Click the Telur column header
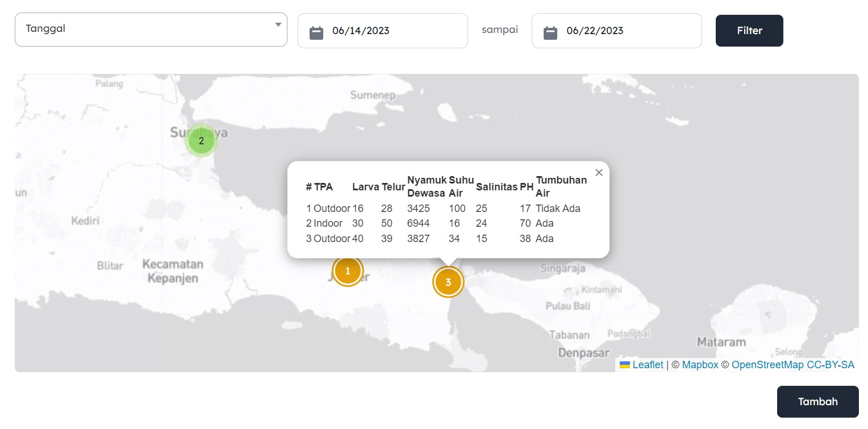 click(x=393, y=187)
